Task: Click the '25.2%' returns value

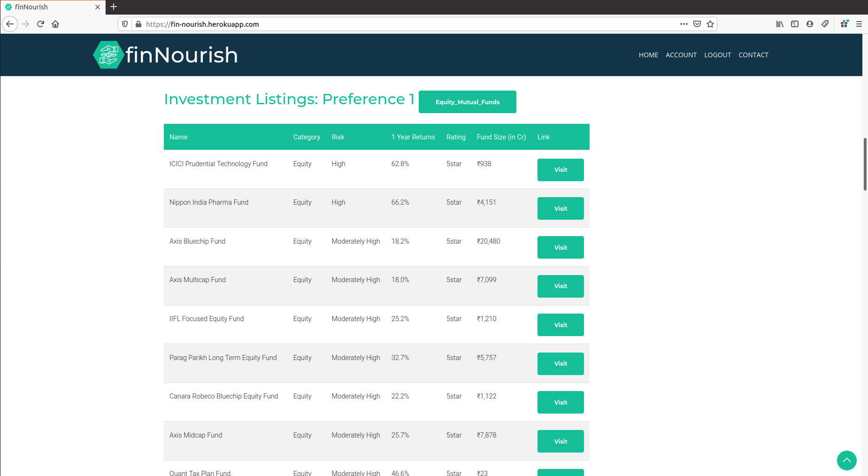Action: coord(400,319)
